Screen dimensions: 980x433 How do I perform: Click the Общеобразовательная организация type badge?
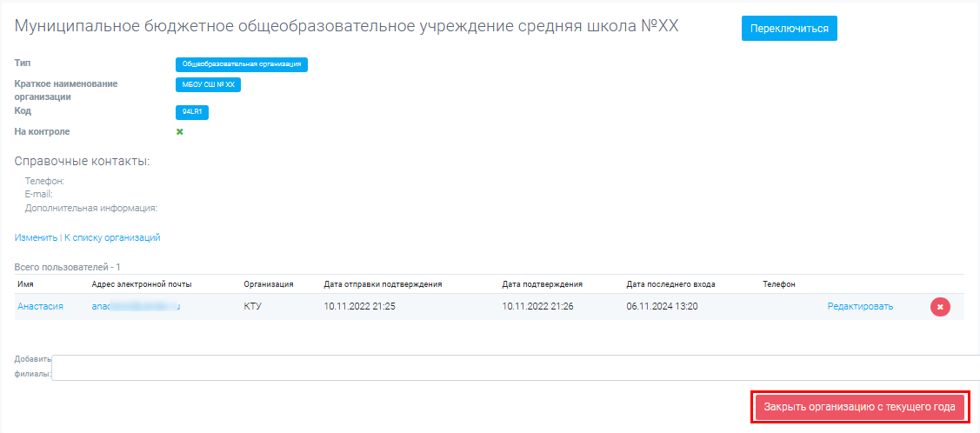click(x=241, y=64)
